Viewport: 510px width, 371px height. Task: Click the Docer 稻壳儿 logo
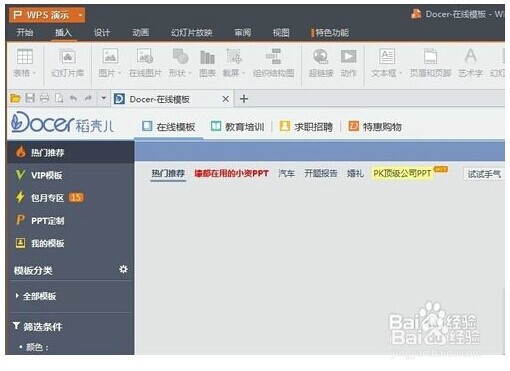coord(62,122)
